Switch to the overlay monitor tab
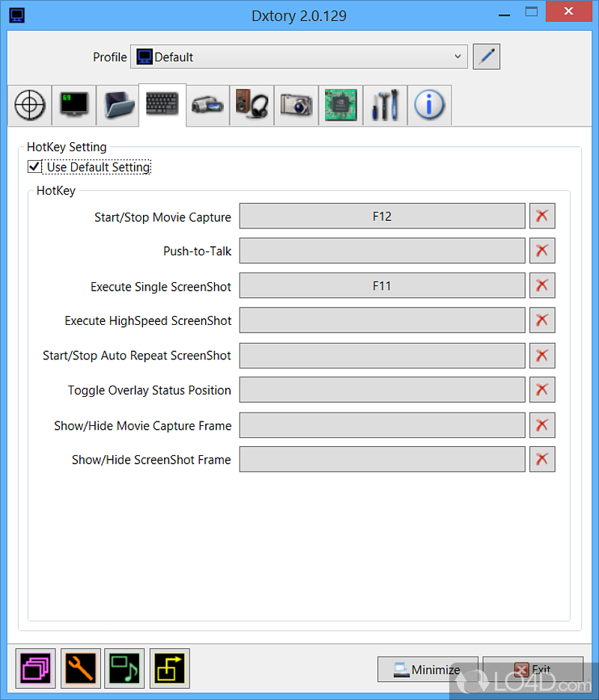The height and width of the screenshot is (700, 599). click(74, 106)
